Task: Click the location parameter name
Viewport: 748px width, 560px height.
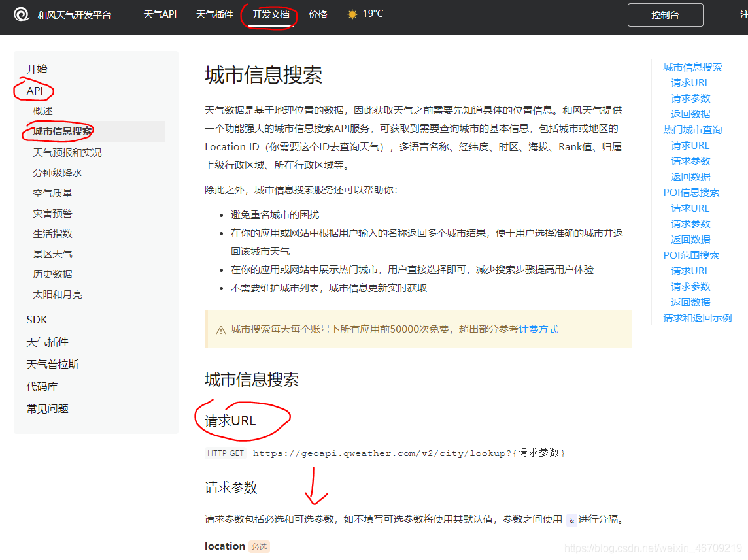Action: [x=225, y=546]
